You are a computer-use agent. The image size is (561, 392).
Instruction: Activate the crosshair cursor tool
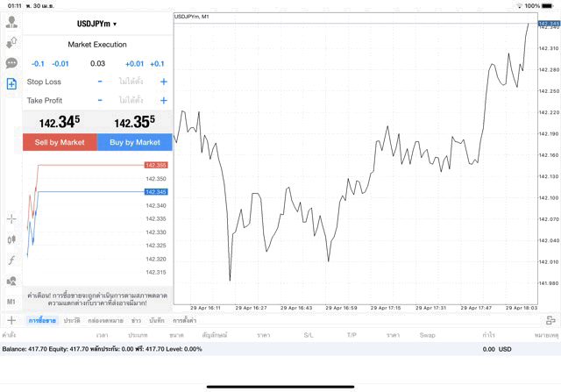11,218
